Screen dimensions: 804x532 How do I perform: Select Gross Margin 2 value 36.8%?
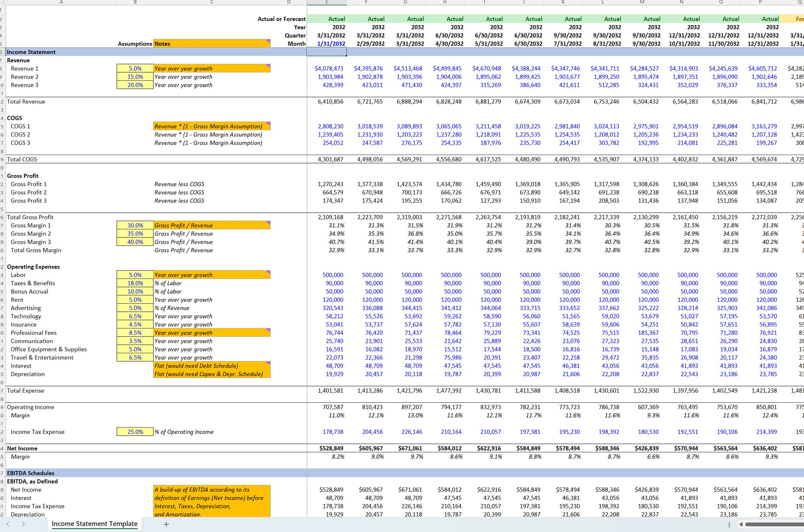tap(406, 234)
